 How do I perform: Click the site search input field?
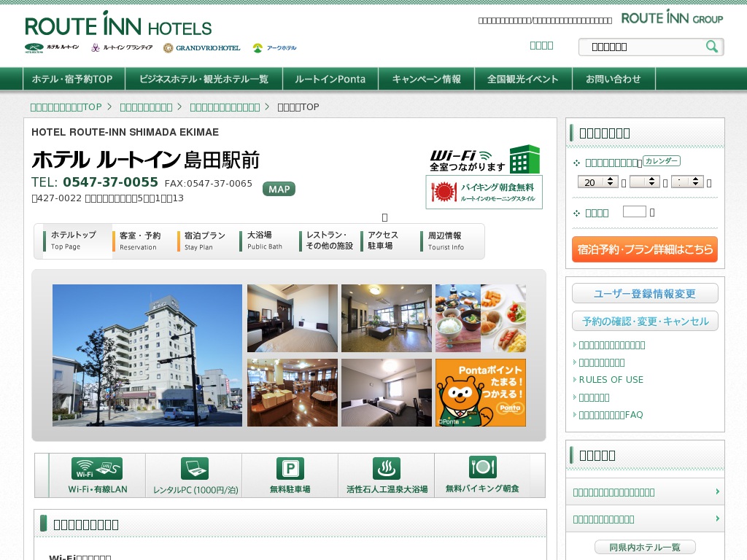[643, 47]
